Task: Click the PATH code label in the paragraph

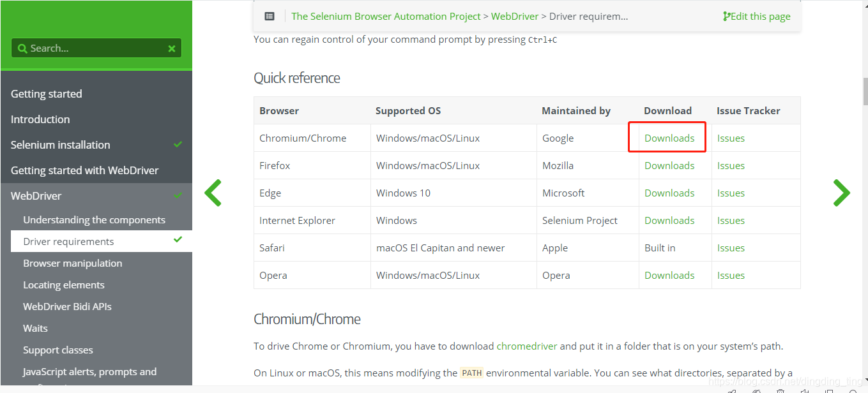Action: [x=472, y=373]
